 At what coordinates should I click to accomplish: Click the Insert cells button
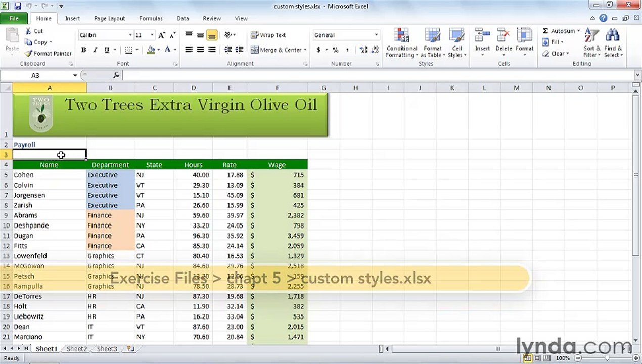point(482,43)
